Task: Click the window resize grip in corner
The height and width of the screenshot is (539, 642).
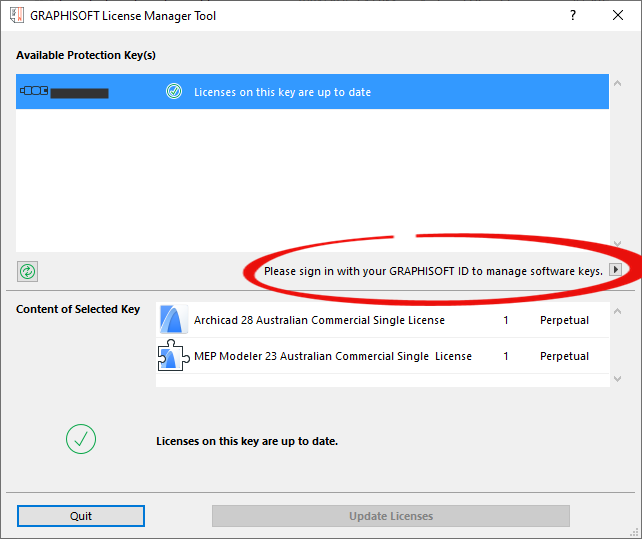Action: 634,532
